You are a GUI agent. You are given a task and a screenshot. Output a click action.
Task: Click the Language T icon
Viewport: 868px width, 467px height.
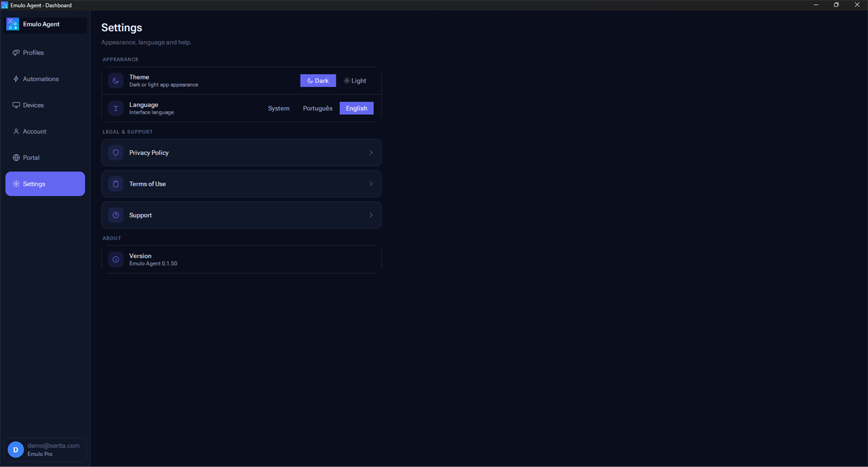tap(115, 108)
